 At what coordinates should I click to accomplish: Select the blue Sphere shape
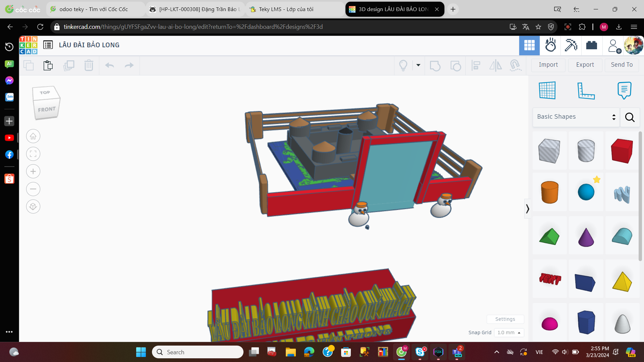pos(586,192)
